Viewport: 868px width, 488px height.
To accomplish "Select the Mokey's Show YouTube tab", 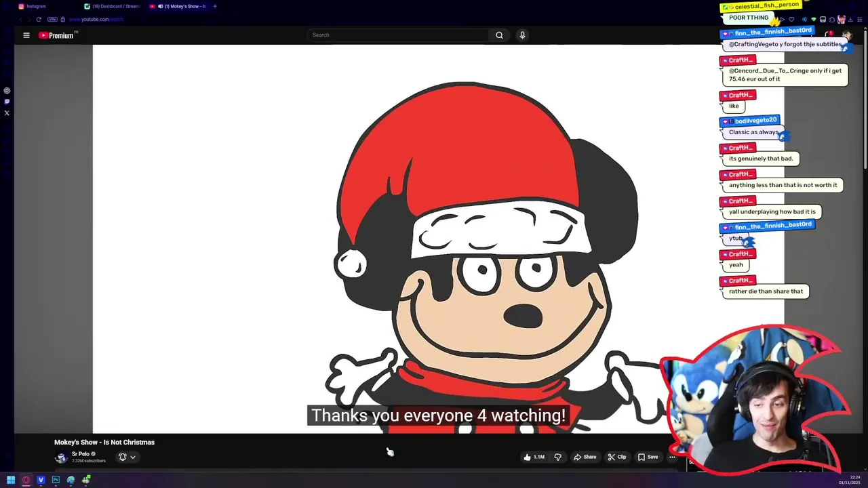I will 178,6.
